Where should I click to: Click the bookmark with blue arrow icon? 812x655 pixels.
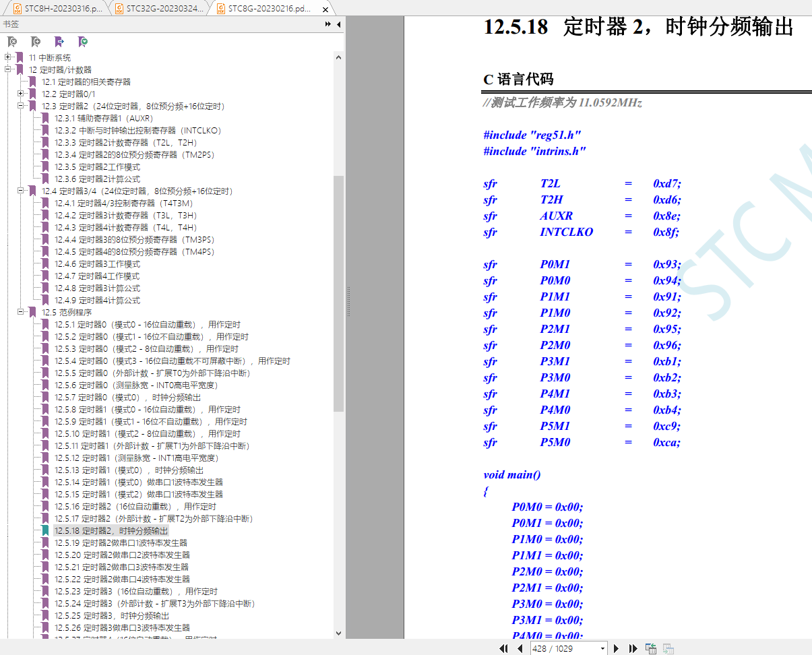[59, 42]
